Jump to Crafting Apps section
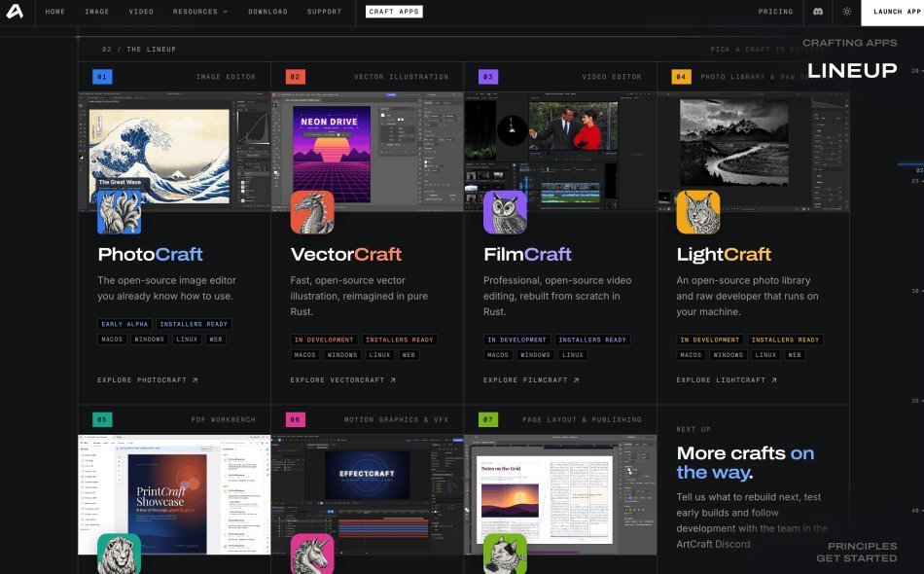924x574 pixels. click(850, 43)
